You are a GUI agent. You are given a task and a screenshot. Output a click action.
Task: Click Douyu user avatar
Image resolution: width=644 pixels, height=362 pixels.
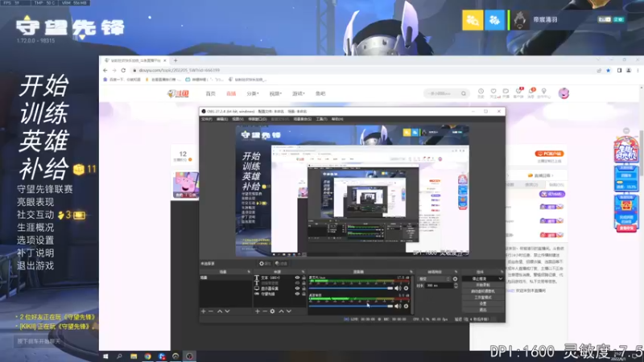pyautogui.click(x=564, y=93)
